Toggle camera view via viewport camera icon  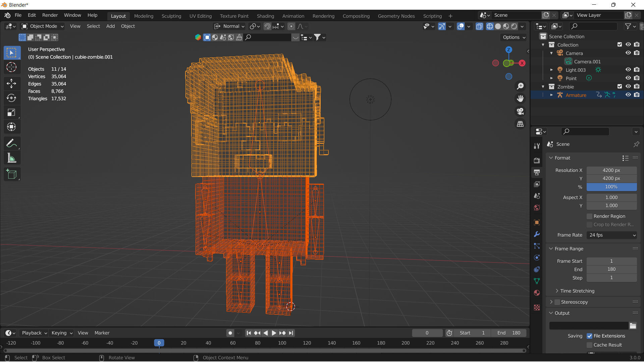(x=520, y=111)
